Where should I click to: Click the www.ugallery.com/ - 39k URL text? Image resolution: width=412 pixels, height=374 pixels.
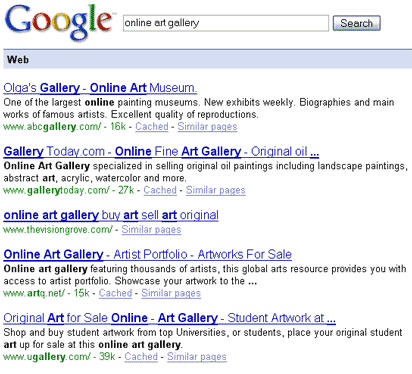point(59,357)
